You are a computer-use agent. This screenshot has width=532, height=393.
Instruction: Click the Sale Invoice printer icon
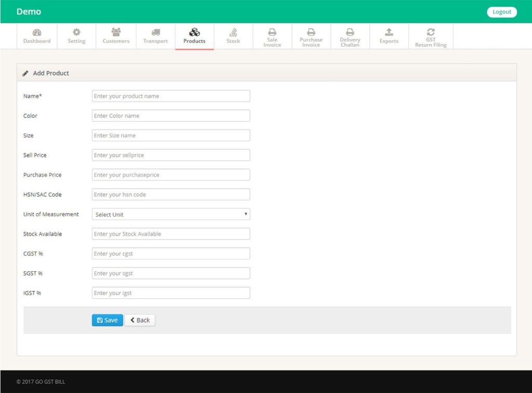point(272,31)
